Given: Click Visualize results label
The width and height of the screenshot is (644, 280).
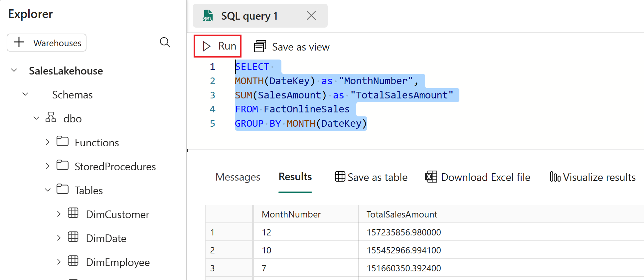Looking at the screenshot, I should pyautogui.click(x=599, y=177).
